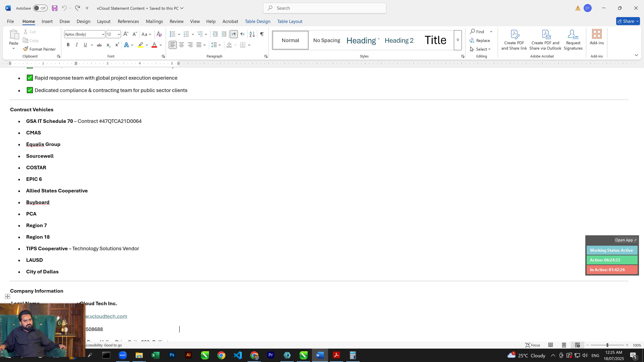This screenshot has width=644, height=362.
Task: Open the Table Layout tab
Action: pos(290,21)
